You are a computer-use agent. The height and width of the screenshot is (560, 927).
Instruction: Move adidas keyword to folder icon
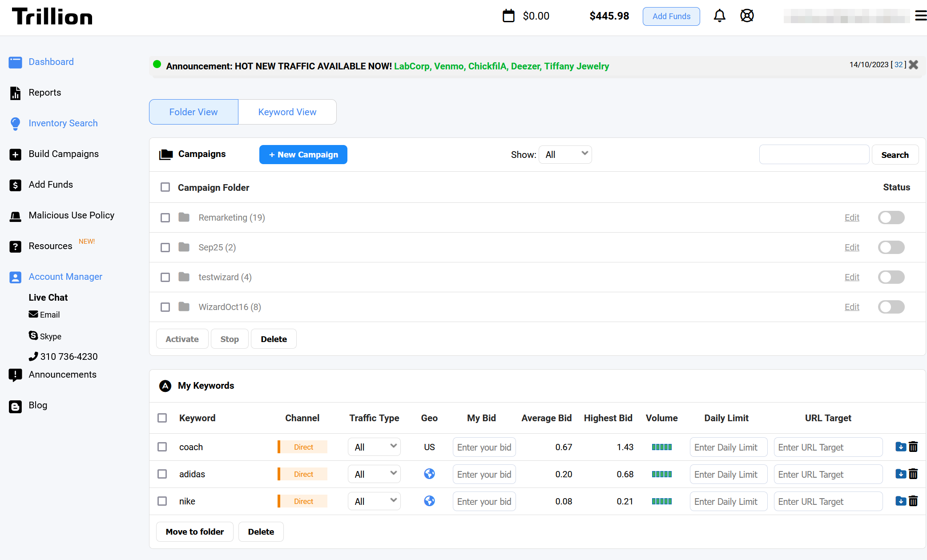pos(901,474)
